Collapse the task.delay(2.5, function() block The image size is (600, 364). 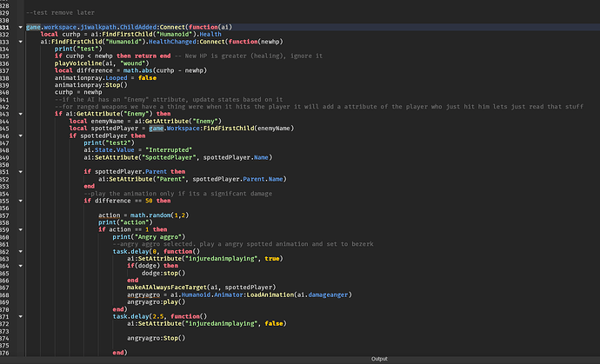click(20, 316)
